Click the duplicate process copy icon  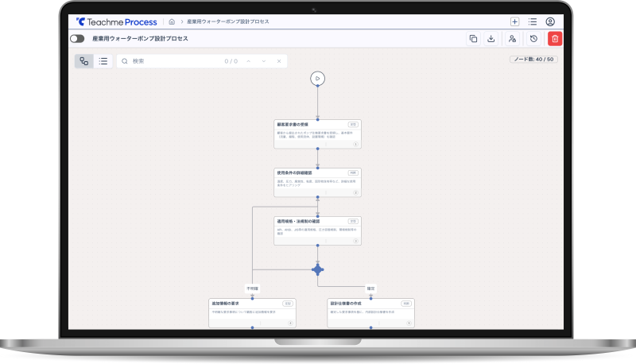coord(474,38)
